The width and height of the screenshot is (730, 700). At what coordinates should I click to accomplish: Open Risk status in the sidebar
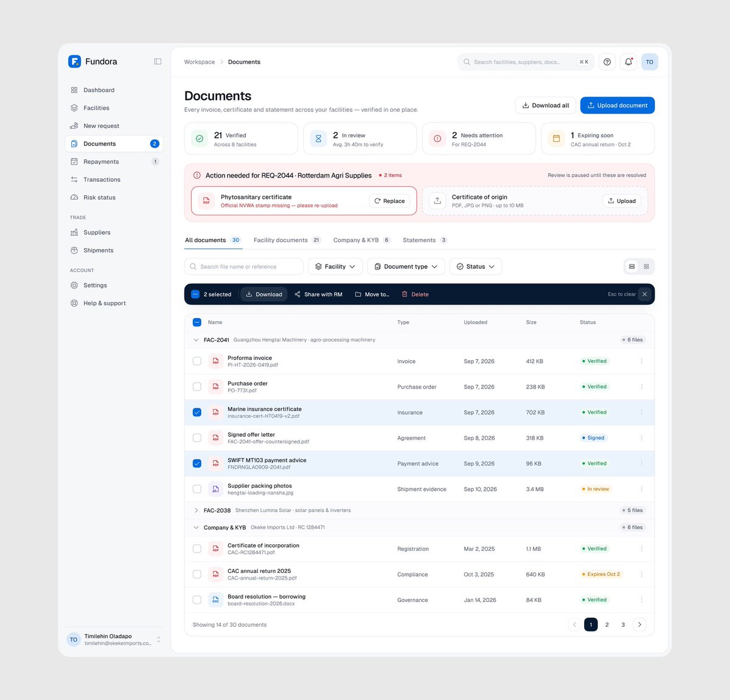pos(114,198)
